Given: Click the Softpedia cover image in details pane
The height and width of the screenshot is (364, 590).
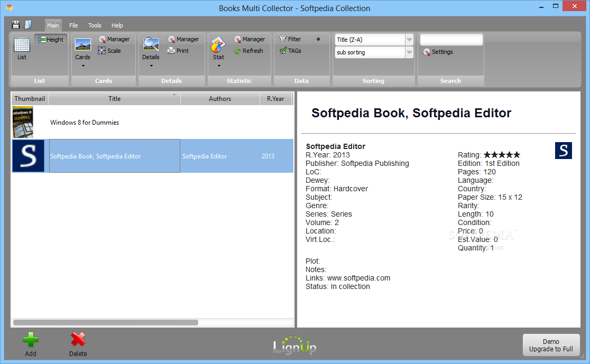Looking at the screenshot, I should tap(564, 151).
